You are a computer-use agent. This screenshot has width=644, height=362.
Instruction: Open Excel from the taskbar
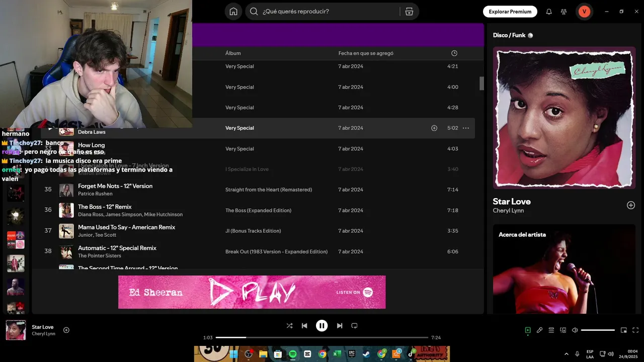[337, 354]
